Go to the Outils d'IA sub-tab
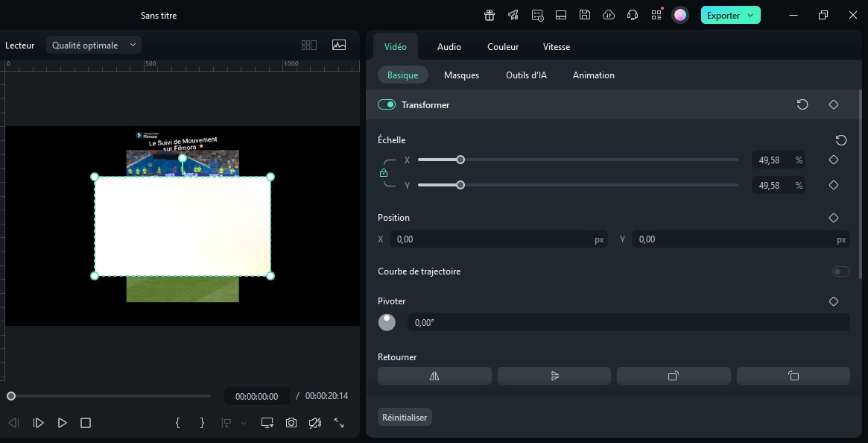Viewport: 868px width, 443px height. pos(527,75)
